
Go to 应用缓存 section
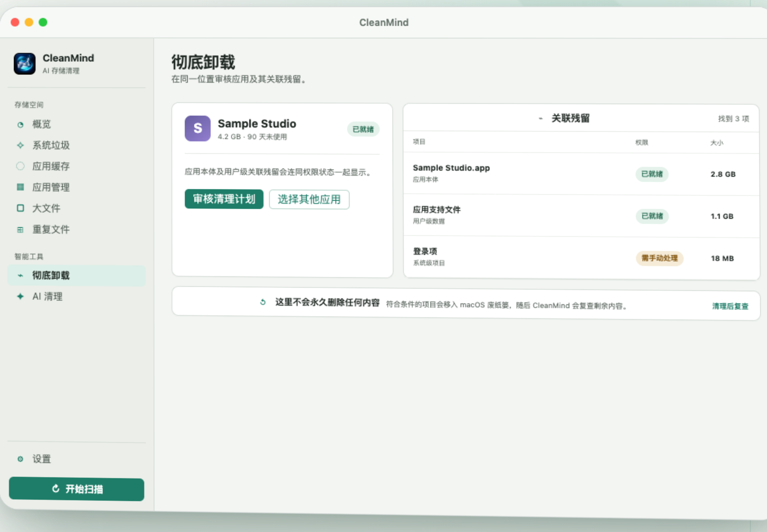pos(76,166)
